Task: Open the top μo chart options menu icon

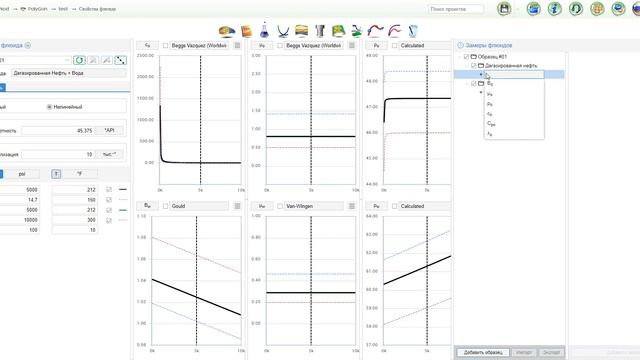Action: (351, 45)
